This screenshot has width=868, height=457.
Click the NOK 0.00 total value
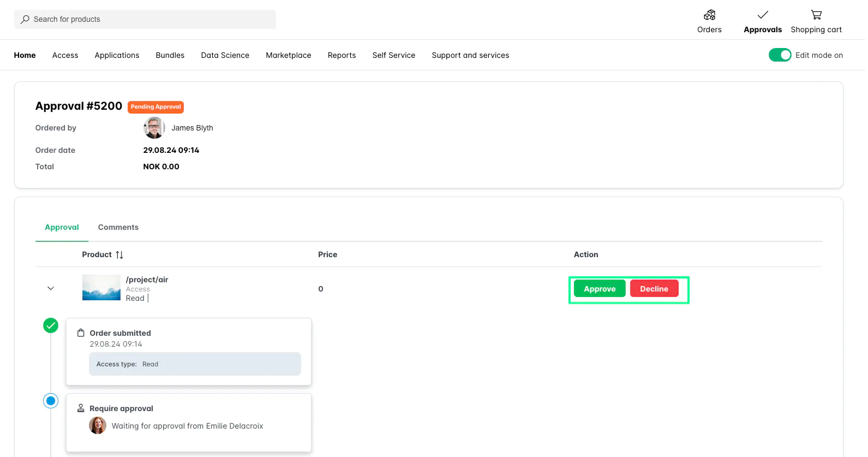(x=161, y=167)
